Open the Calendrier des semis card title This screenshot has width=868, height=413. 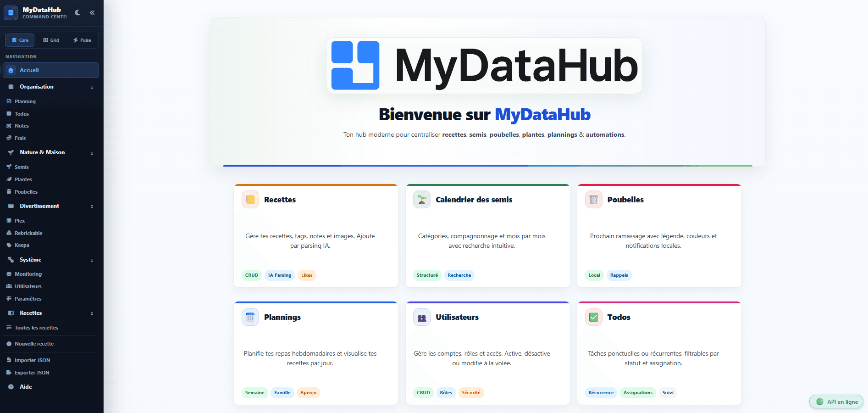[x=474, y=200]
